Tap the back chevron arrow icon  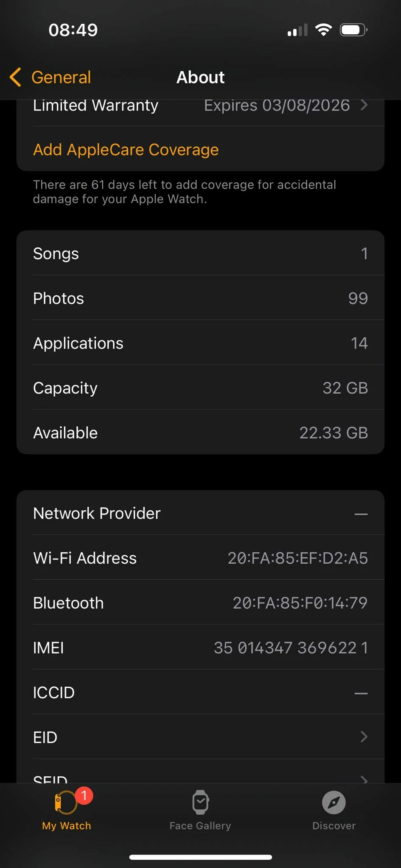[15, 78]
